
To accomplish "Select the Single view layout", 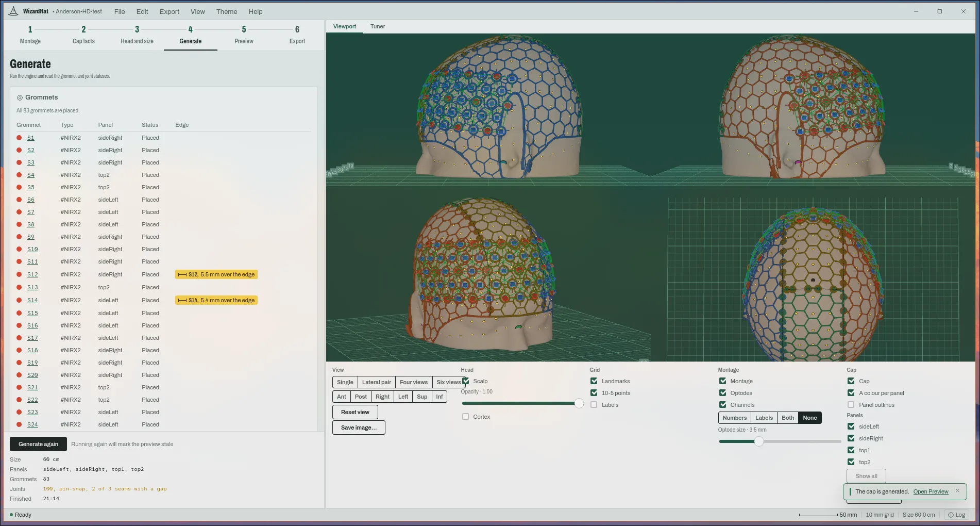I will (345, 382).
